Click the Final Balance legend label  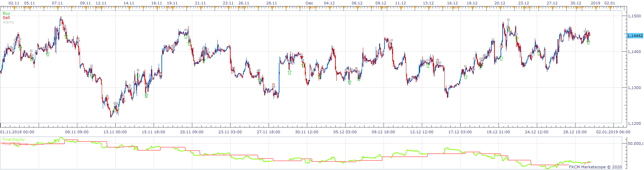(x=15, y=144)
